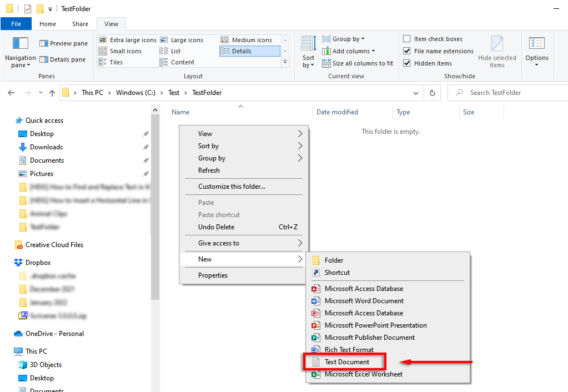Create new Microsoft Word Document
Image resolution: width=568 pixels, height=392 pixels.
click(388, 301)
